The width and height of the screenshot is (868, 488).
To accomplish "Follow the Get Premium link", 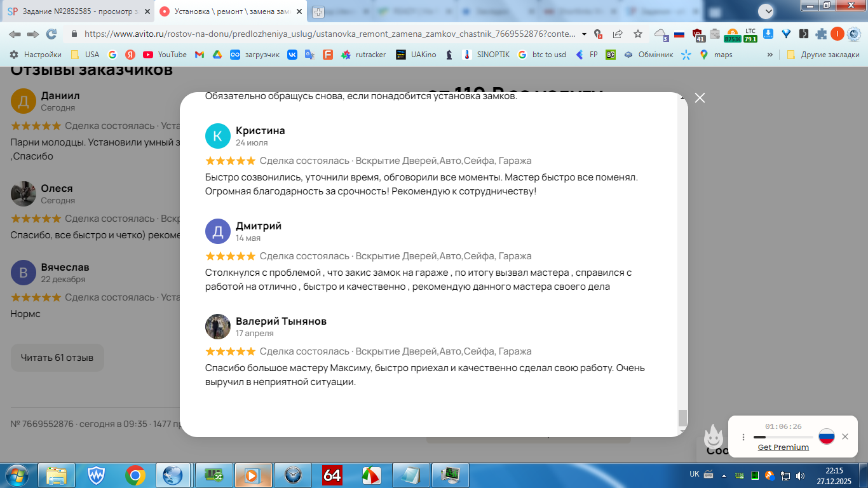I will pyautogui.click(x=783, y=447).
